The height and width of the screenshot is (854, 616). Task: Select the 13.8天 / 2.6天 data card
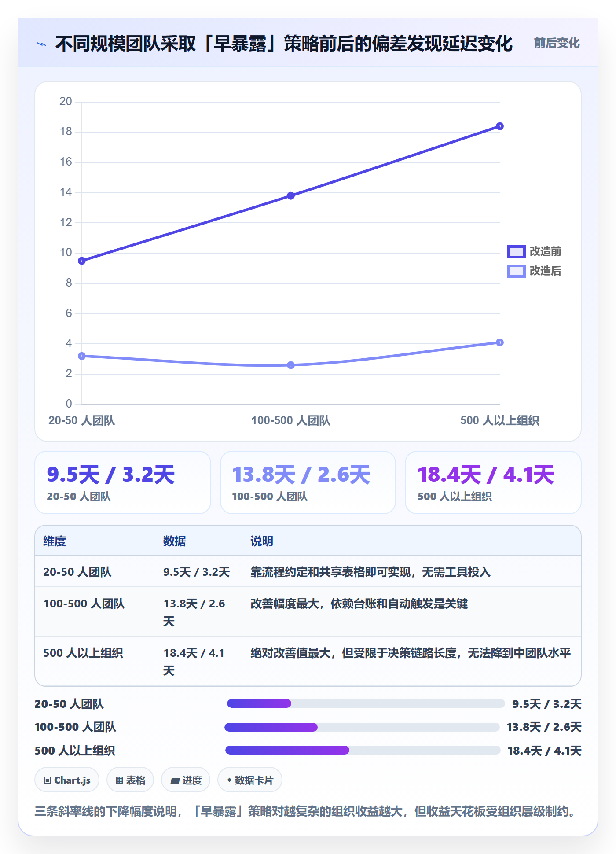click(308, 482)
